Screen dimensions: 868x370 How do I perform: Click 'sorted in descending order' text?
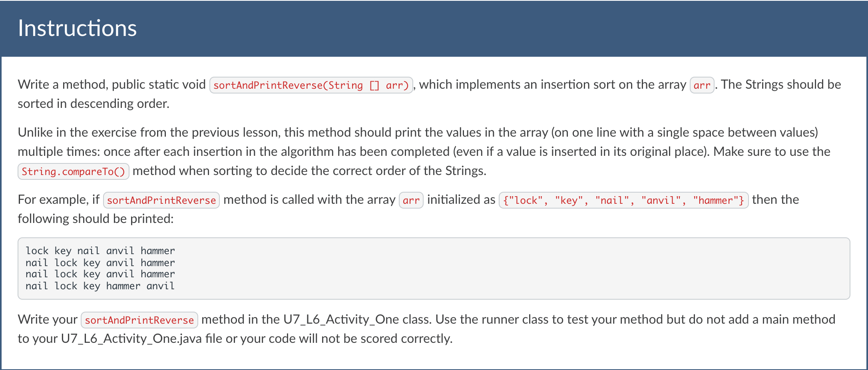94,103
